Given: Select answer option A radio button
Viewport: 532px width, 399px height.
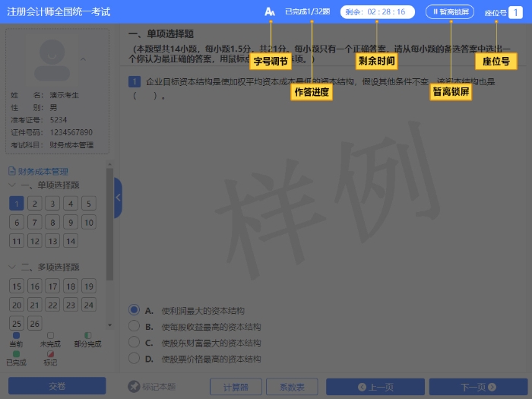Looking at the screenshot, I should 134,310.
